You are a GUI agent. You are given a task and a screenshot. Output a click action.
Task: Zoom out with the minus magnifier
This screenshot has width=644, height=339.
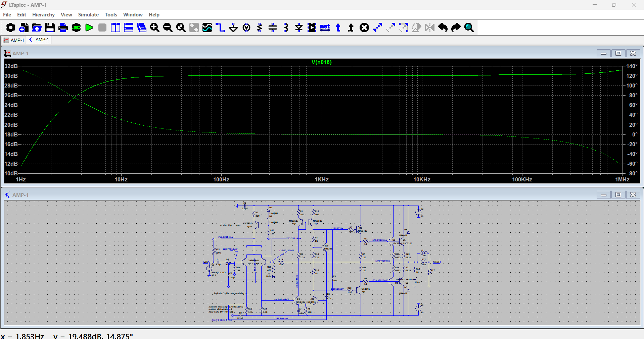[x=168, y=27]
